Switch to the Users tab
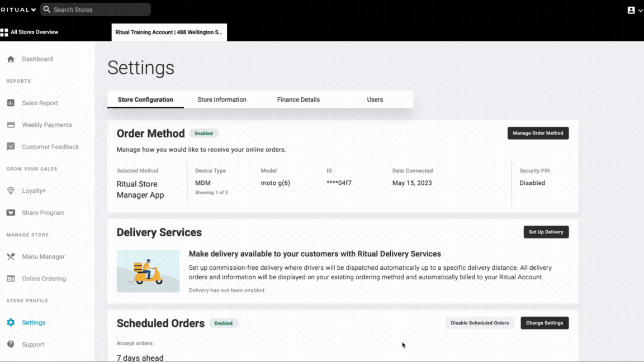Image resolution: width=644 pixels, height=362 pixels. [x=375, y=100]
